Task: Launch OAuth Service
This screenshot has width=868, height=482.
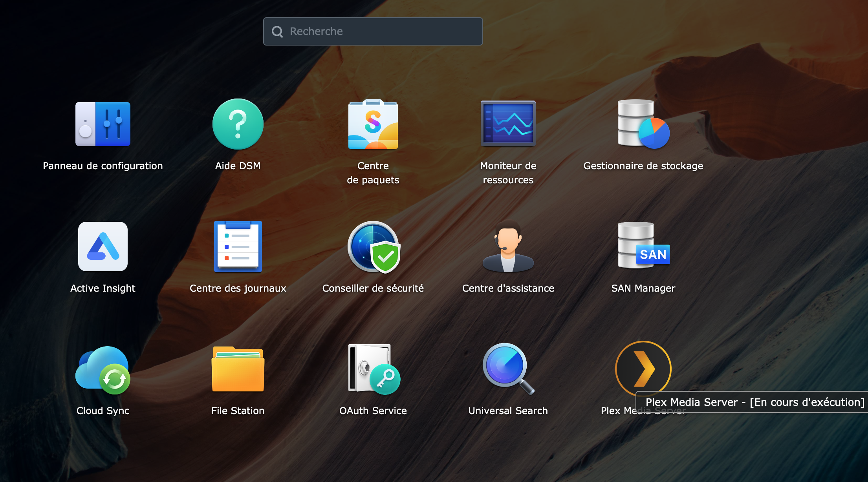Action: coord(374,369)
